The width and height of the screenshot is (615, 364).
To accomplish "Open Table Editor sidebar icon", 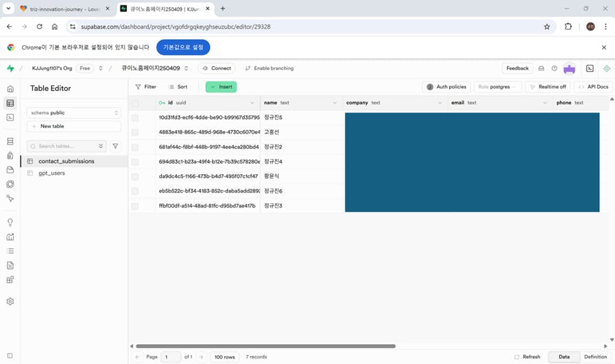I will pos(10,103).
